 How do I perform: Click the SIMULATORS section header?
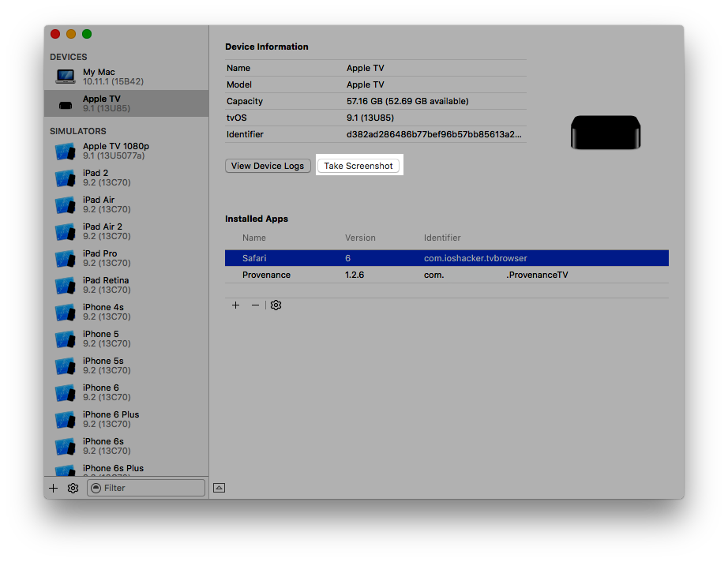[78, 131]
